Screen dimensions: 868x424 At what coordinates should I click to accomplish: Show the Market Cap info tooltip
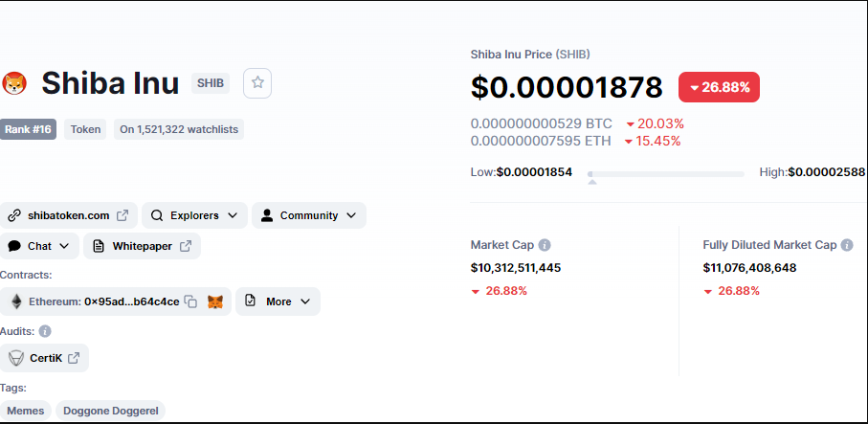click(545, 245)
